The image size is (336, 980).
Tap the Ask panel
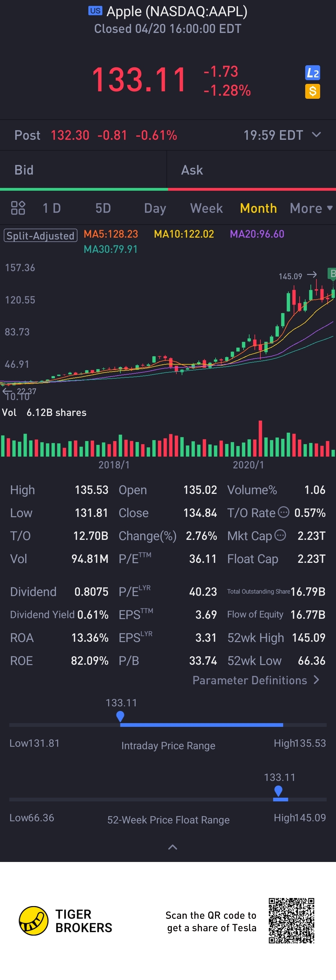[x=251, y=170]
